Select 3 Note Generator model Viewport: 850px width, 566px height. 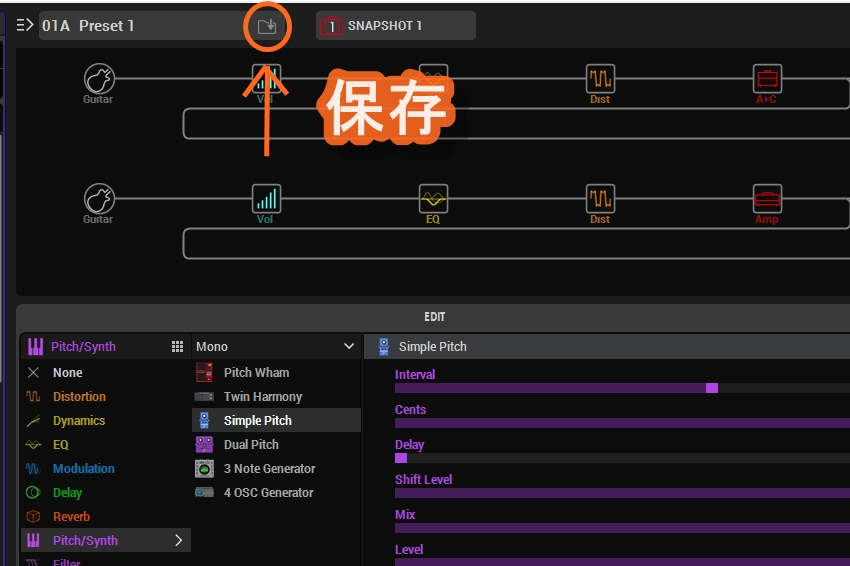tap(269, 469)
